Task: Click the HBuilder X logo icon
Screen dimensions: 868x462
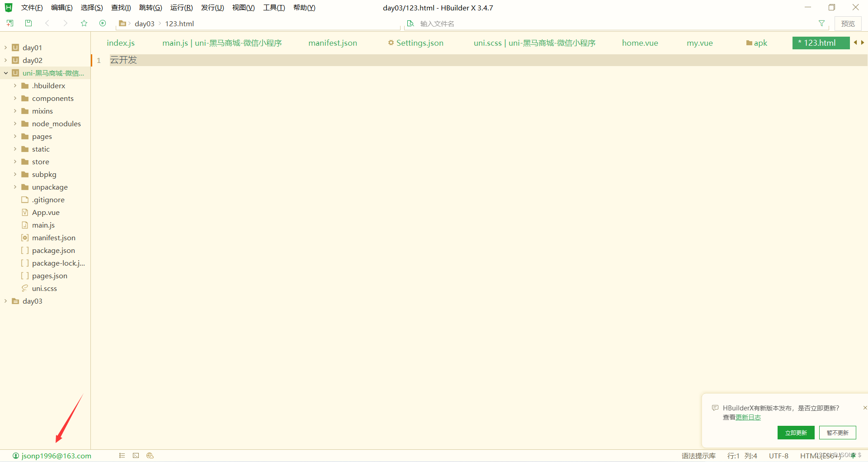Action: tap(9, 8)
